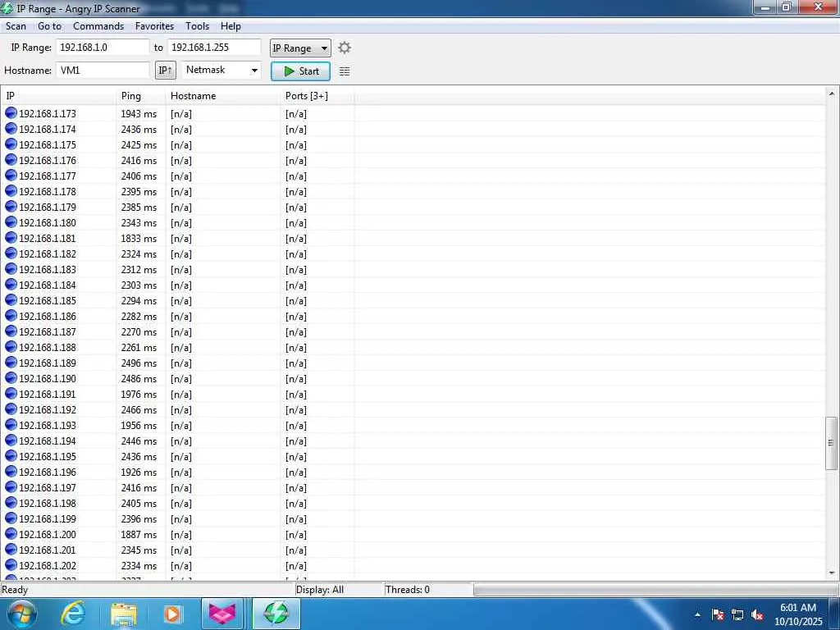The width and height of the screenshot is (840, 630).
Task: Open the preferences gear icon
Action: tap(345, 48)
